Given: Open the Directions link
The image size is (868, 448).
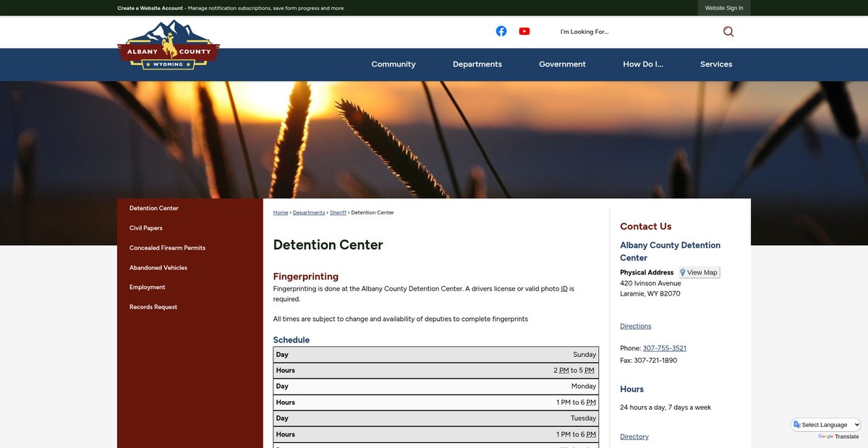Looking at the screenshot, I should [x=636, y=326].
